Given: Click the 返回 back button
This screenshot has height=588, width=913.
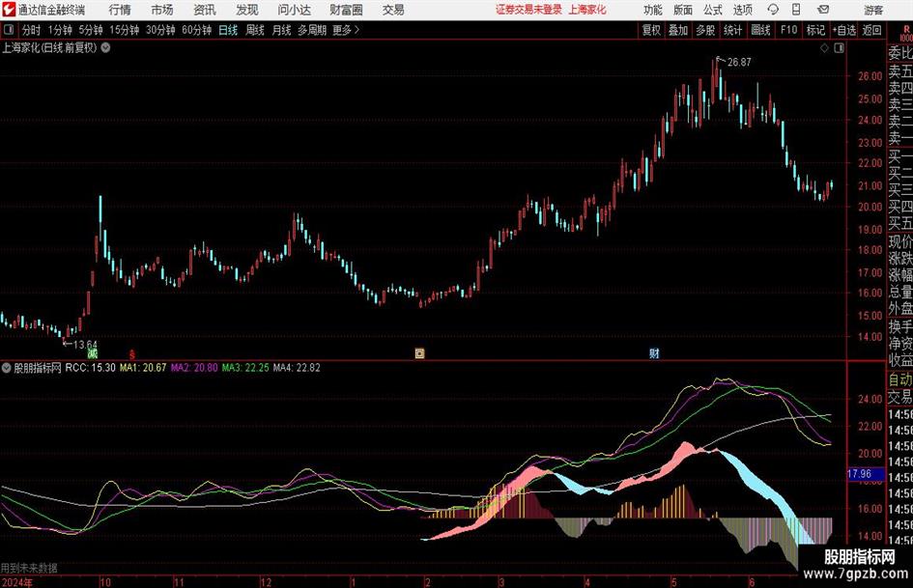Looking at the screenshot, I should [871, 30].
